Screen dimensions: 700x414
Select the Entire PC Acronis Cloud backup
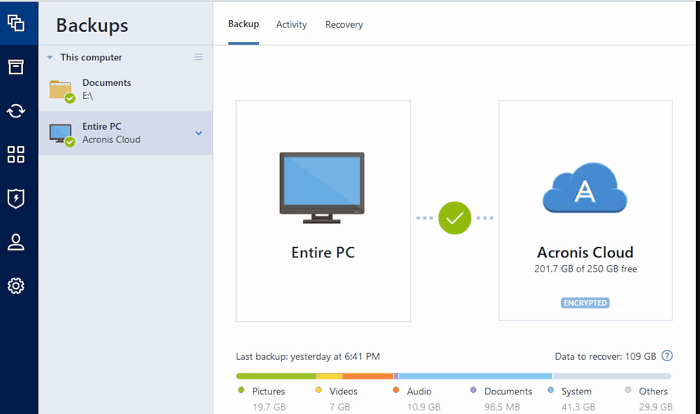click(125, 133)
